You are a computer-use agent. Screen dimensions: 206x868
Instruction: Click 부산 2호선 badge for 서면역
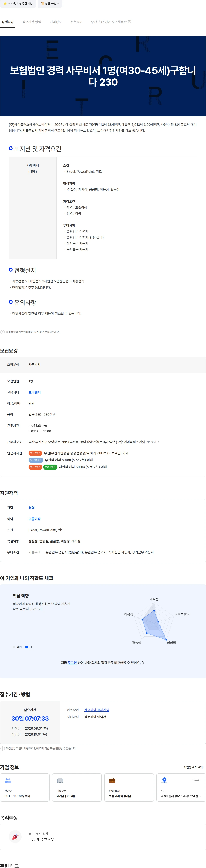(50, 467)
